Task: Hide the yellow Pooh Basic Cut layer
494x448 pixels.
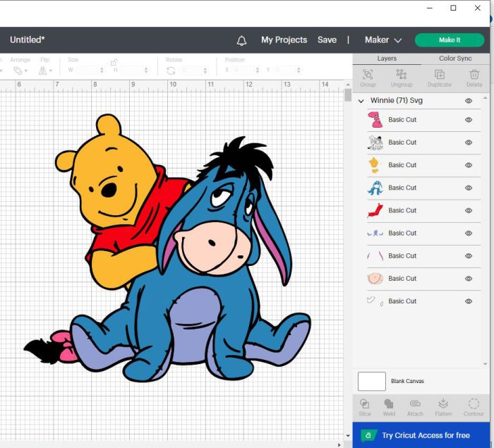Action: (469, 165)
